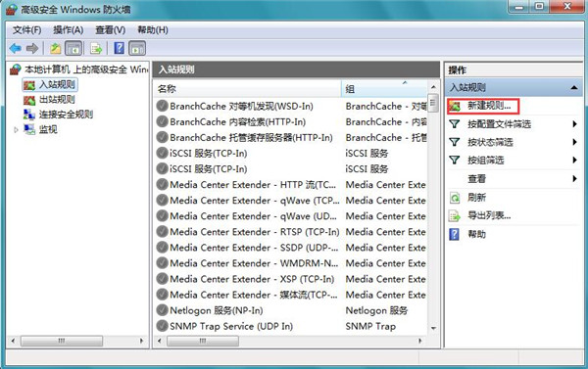Open 按状态筛选 submenu arrow
588x369 pixels.
pos(574,142)
